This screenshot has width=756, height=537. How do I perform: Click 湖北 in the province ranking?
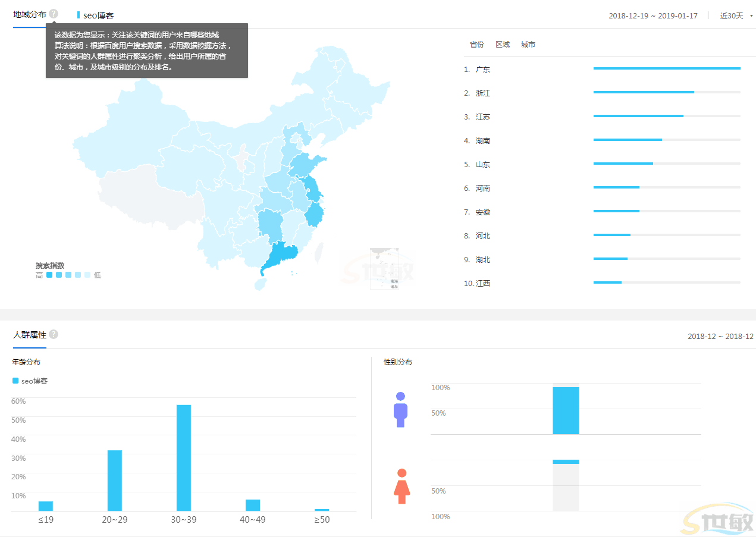(483, 260)
